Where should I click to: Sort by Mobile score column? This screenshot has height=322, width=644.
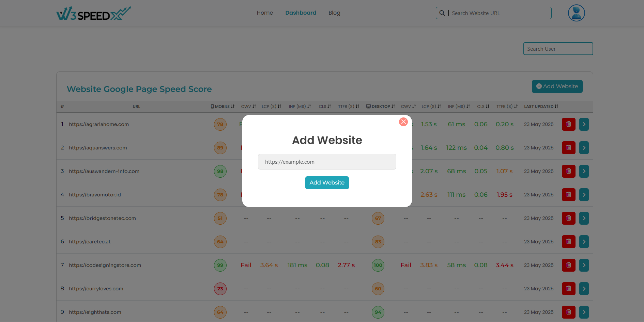[x=223, y=107]
